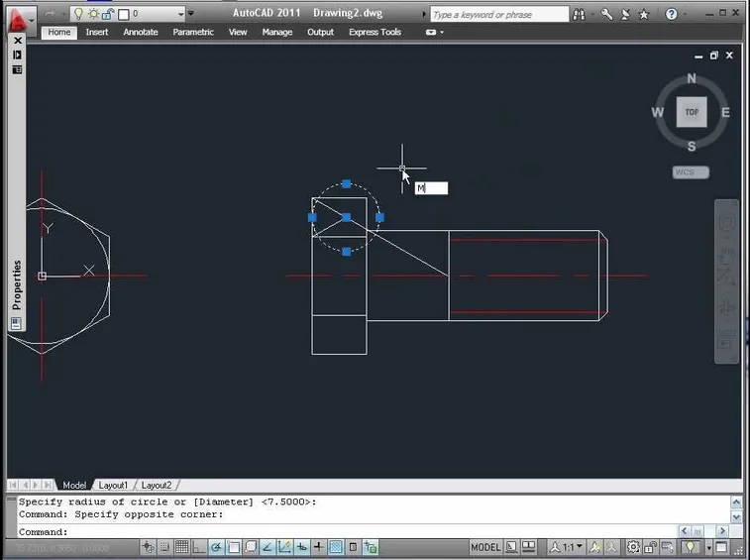The height and width of the screenshot is (560, 750).
Task: Click E on the ViewCube compass
Action: (725, 112)
